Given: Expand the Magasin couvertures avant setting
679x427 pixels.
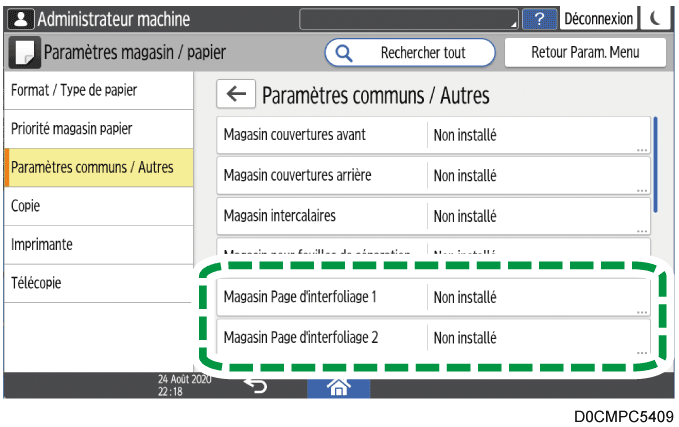Looking at the screenshot, I should [x=434, y=135].
